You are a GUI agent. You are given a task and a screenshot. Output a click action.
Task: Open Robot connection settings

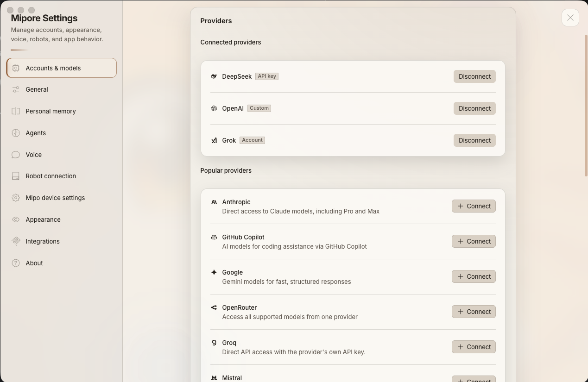(x=61, y=176)
